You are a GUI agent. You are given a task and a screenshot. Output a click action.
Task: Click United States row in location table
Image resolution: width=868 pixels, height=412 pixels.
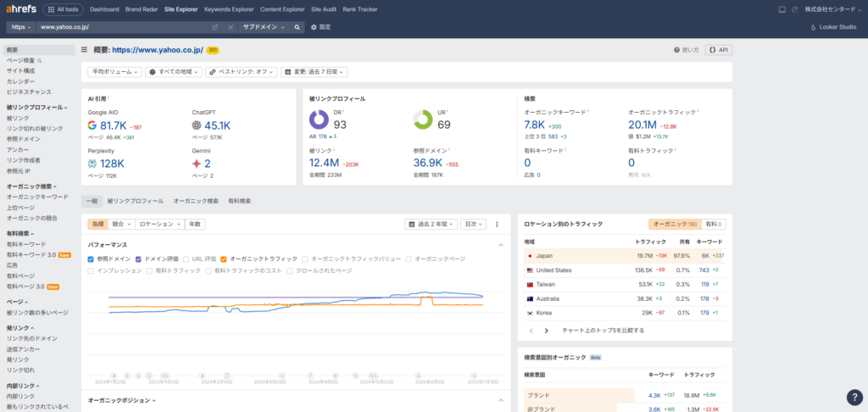[x=625, y=270]
